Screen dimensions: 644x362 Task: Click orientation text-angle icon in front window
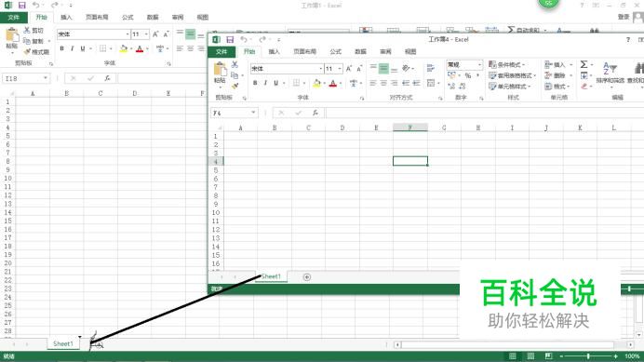pyautogui.click(x=406, y=68)
